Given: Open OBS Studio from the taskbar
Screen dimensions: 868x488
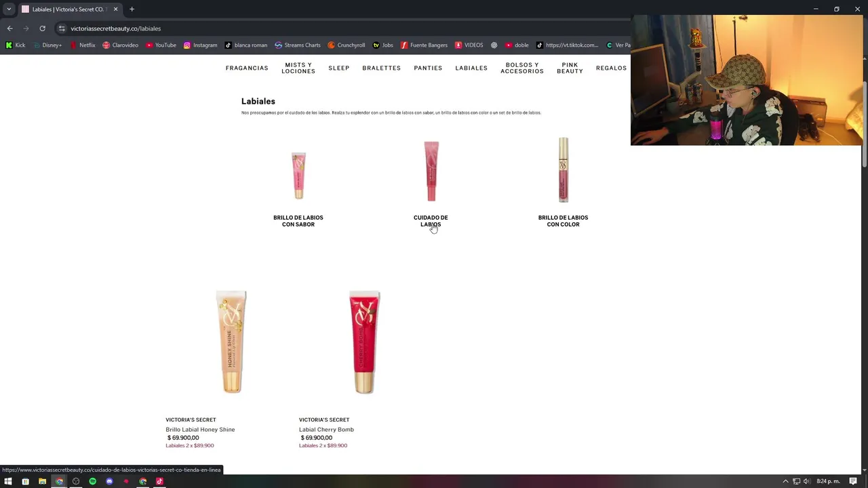Looking at the screenshot, I should pos(75,481).
